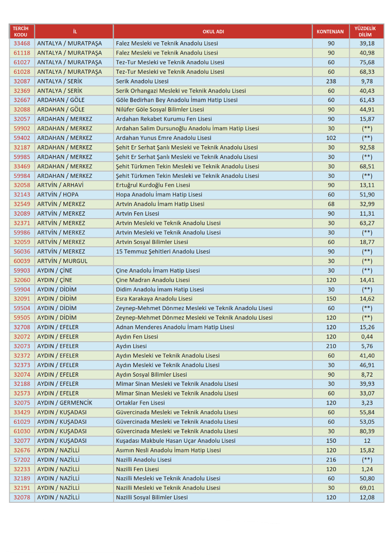Select preference code 33429
Viewport: 392px width, 555px height.
22,412
